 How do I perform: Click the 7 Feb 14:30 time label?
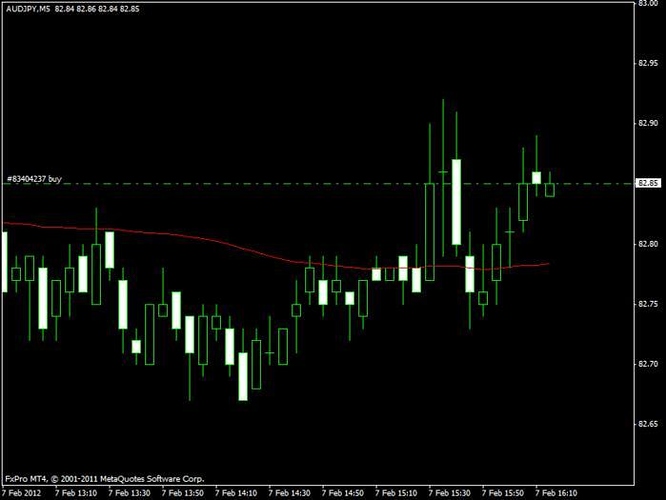(289, 493)
